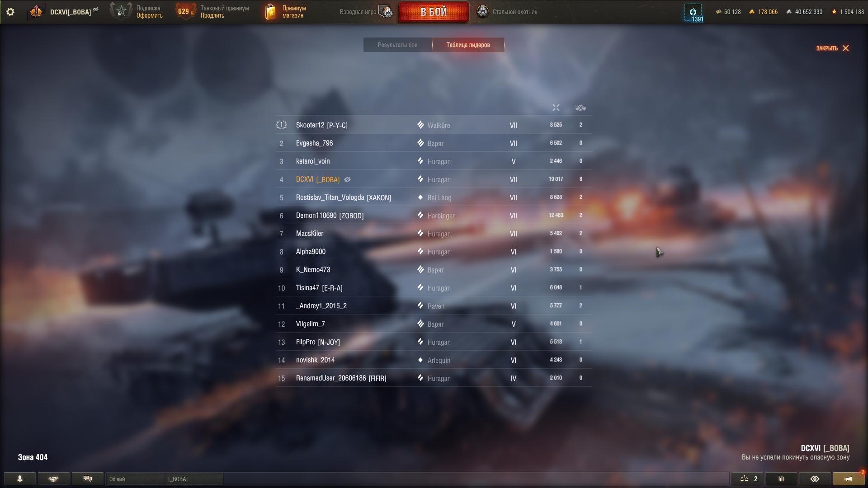Click the red В БОЙ battle button
The height and width of the screenshot is (488, 868).
434,12
